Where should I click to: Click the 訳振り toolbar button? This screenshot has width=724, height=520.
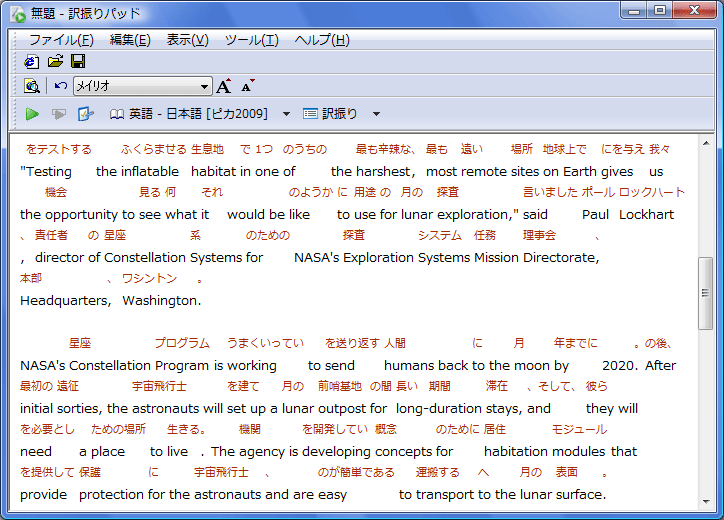(x=330, y=114)
